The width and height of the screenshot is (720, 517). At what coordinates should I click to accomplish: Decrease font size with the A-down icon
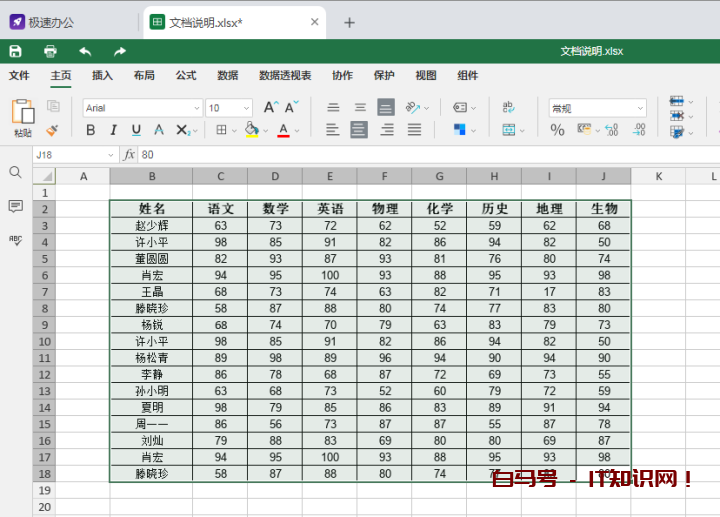point(292,107)
